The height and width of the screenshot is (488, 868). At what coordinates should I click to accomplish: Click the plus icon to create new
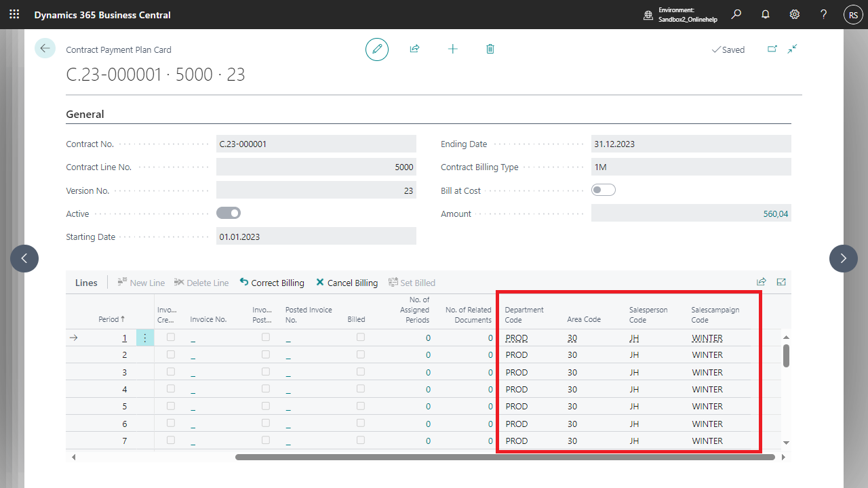[x=453, y=49]
